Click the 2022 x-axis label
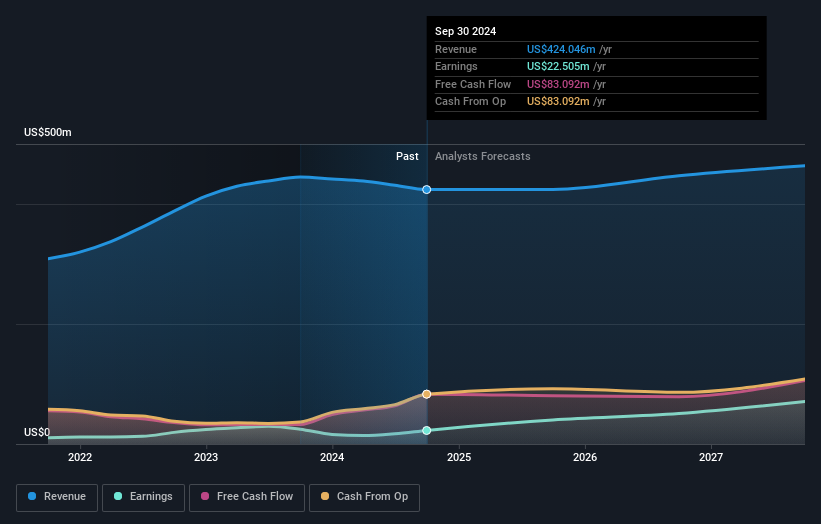Screen dimensions: 821x524 coord(80,458)
